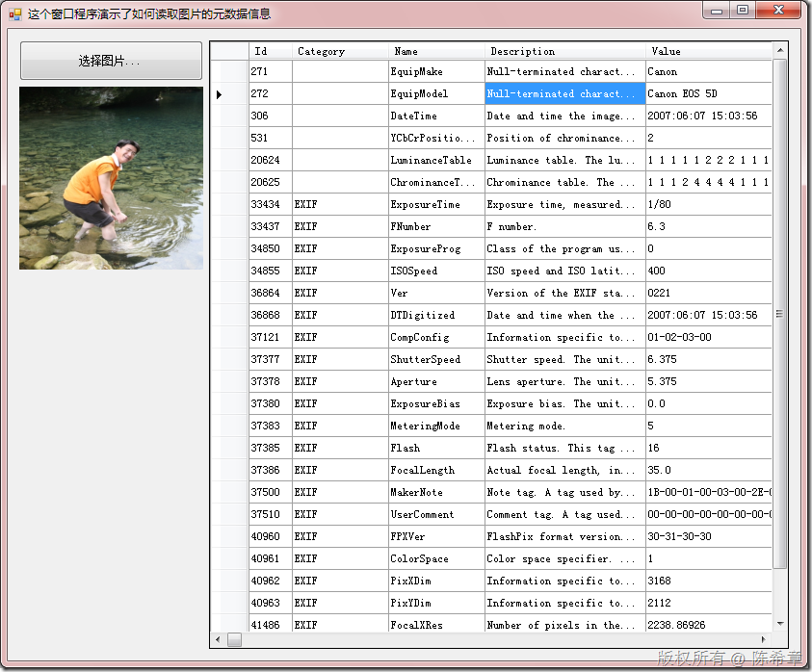Screen dimensions: 812x672
Task: Select the Id cell 306
Action: [271, 116]
